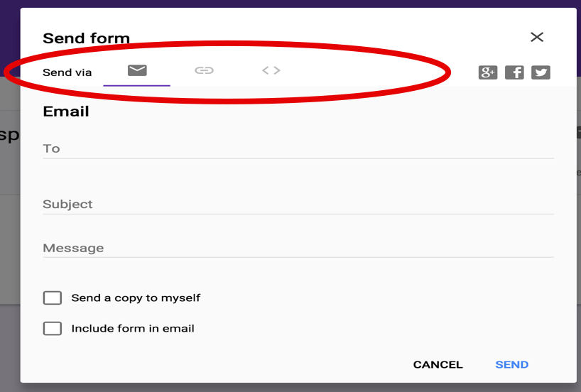Select the email envelope send option

pyautogui.click(x=137, y=70)
